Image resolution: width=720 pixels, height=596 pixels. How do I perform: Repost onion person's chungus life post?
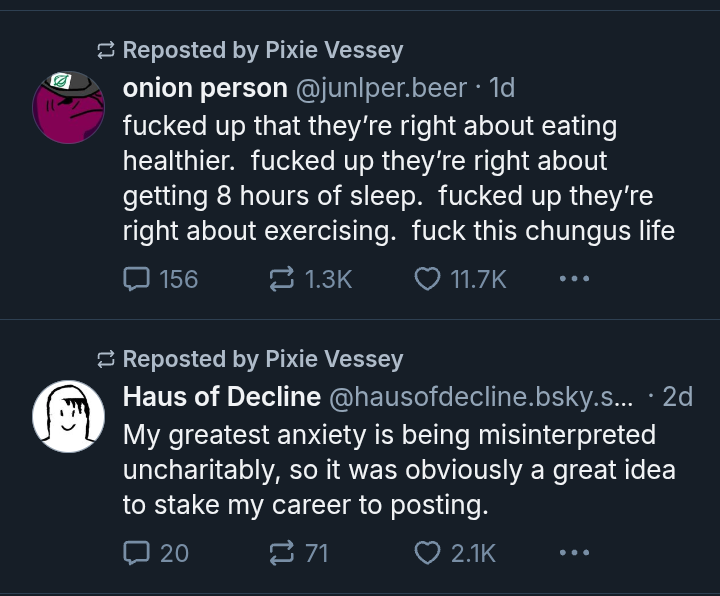[310, 279]
